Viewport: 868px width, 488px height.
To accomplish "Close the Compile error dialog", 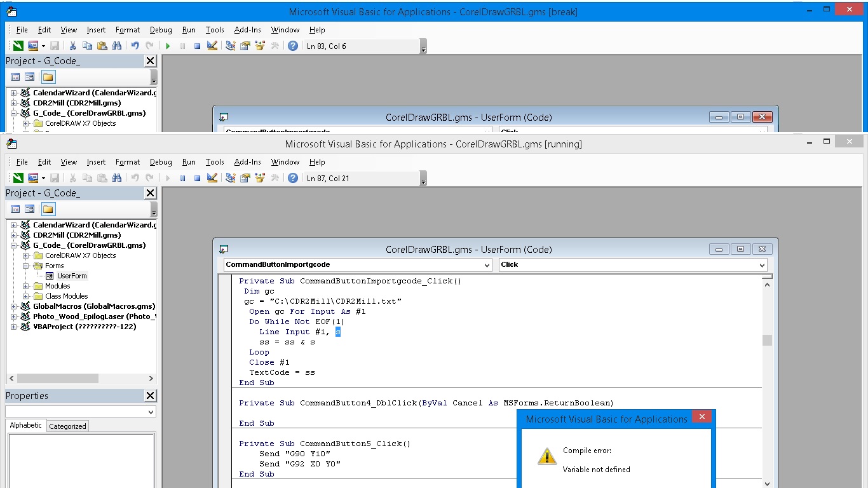I will tap(701, 417).
